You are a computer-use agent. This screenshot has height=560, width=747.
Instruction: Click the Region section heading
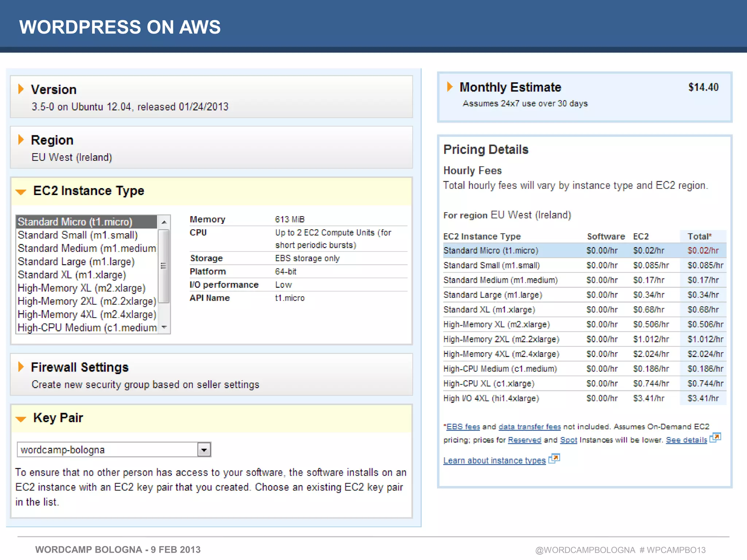[x=52, y=140]
